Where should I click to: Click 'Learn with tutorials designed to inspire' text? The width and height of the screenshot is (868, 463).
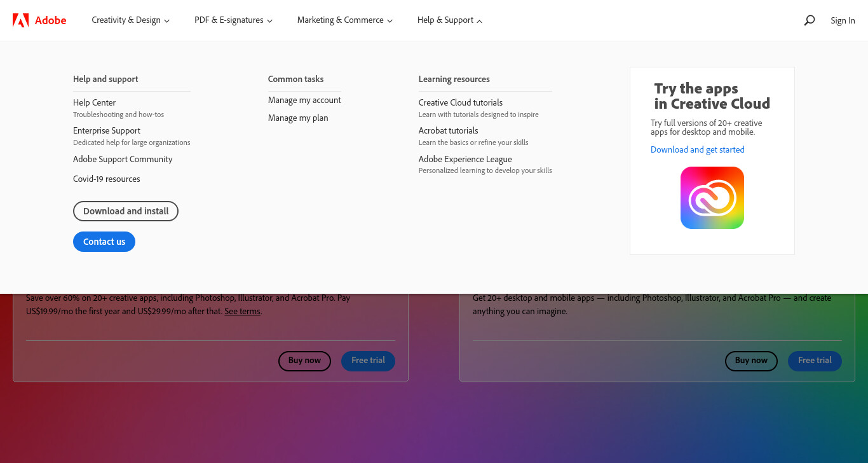478,114
